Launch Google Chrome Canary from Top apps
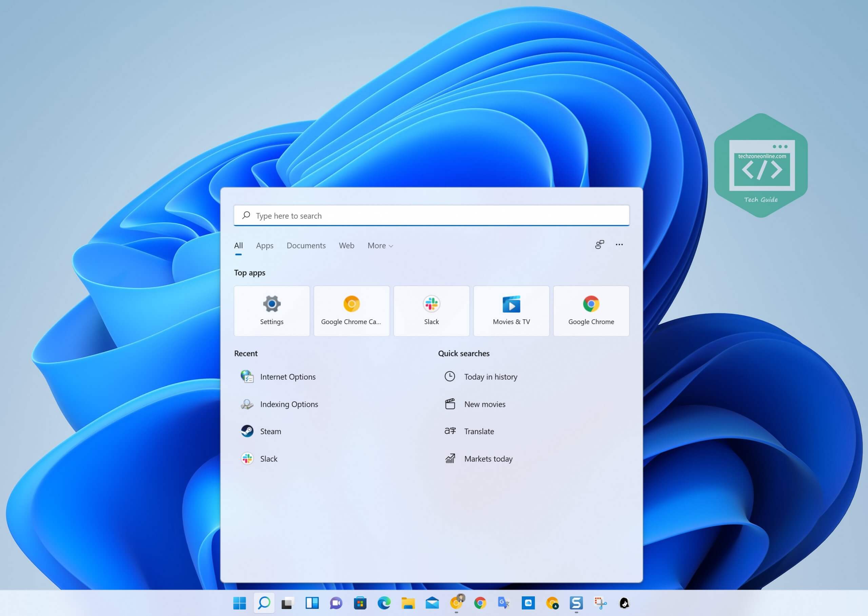 pyautogui.click(x=351, y=310)
